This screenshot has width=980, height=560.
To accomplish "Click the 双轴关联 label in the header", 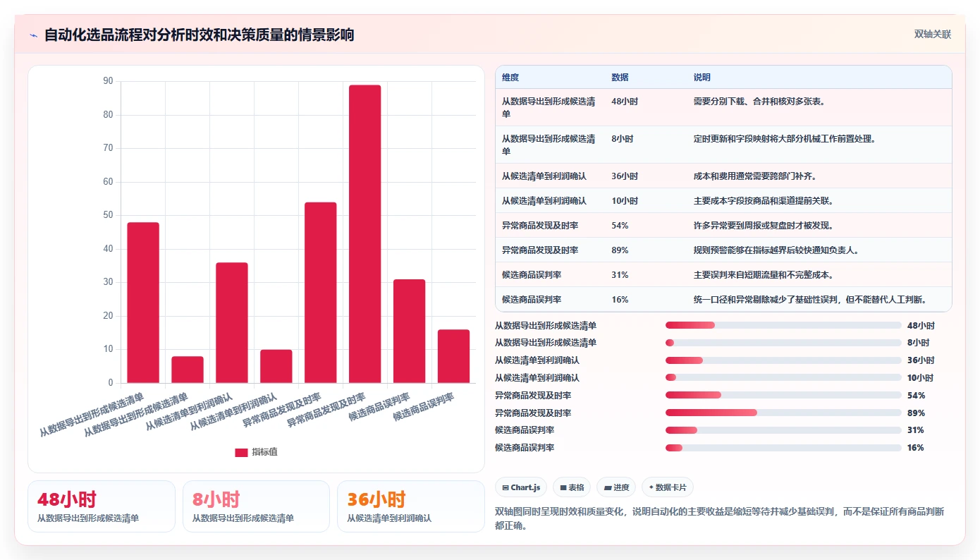I will [x=933, y=35].
